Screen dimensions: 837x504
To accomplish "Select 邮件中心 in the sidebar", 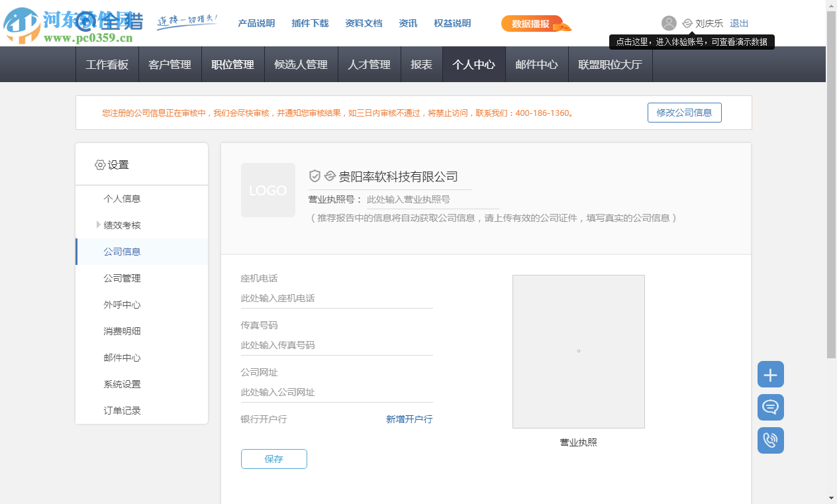I will 142,358.
